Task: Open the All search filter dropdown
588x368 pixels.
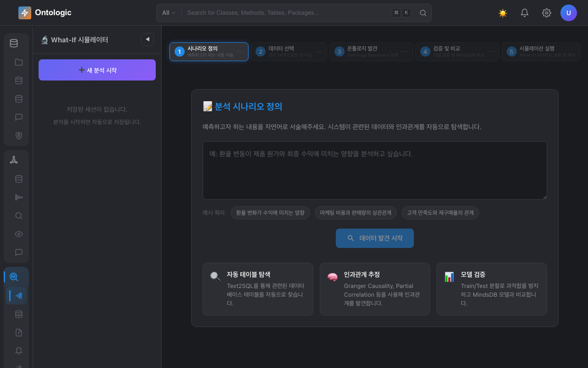Action: 169,13
